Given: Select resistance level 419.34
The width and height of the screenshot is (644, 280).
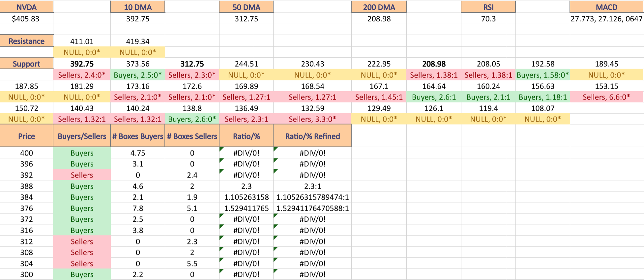Looking at the screenshot, I should point(138,42).
